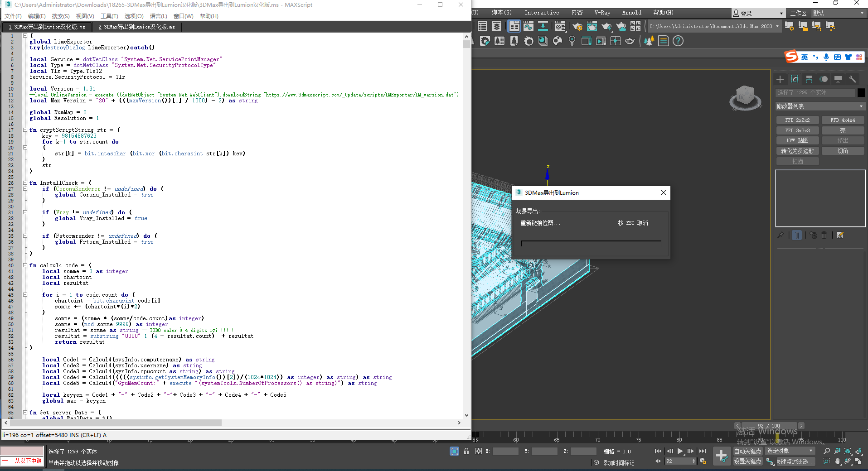Viewport: 868px width, 471px height.
Task: Open the 工具(T) menu
Action: 109,16
